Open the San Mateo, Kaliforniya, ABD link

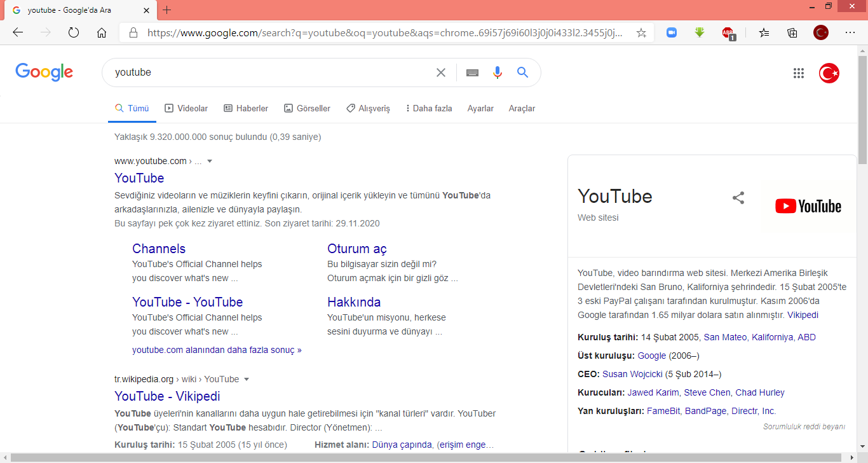759,337
